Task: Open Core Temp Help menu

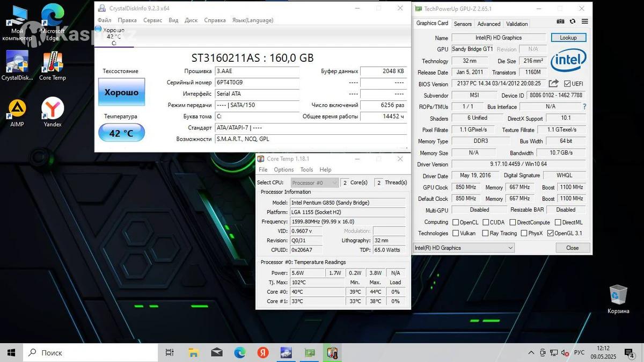Action: point(325,170)
